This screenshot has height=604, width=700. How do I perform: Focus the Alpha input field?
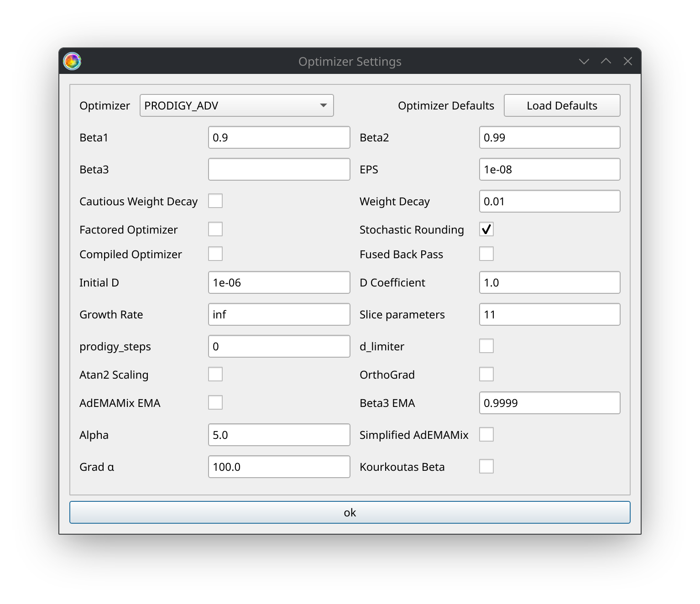coord(279,435)
